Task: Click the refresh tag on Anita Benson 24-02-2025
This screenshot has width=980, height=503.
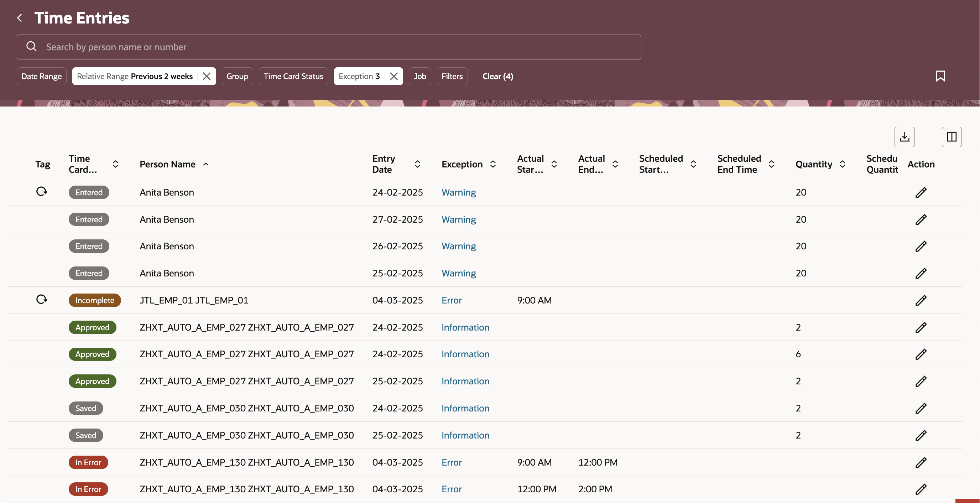Action: coord(42,191)
